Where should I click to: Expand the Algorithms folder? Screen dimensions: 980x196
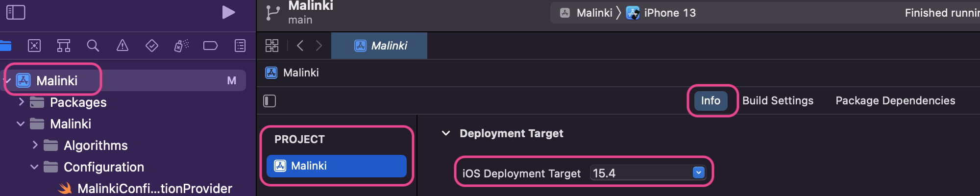coord(35,145)
